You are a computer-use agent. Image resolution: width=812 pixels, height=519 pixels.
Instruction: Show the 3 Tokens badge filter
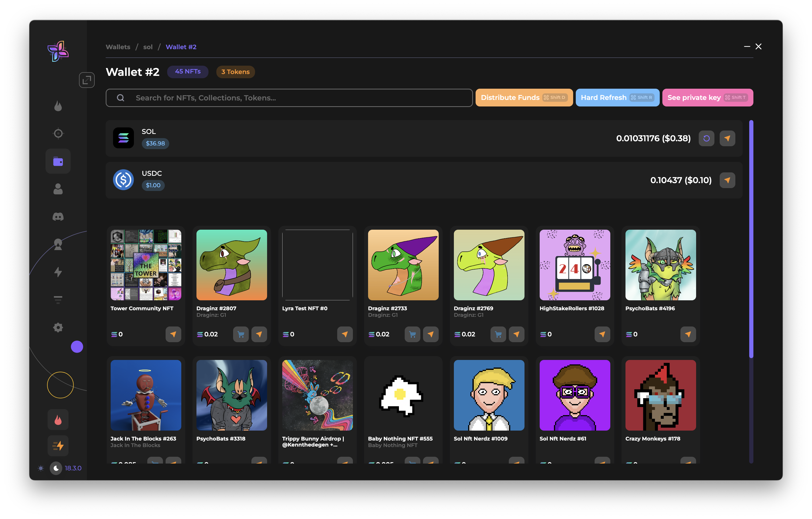[x=235, y=71]
